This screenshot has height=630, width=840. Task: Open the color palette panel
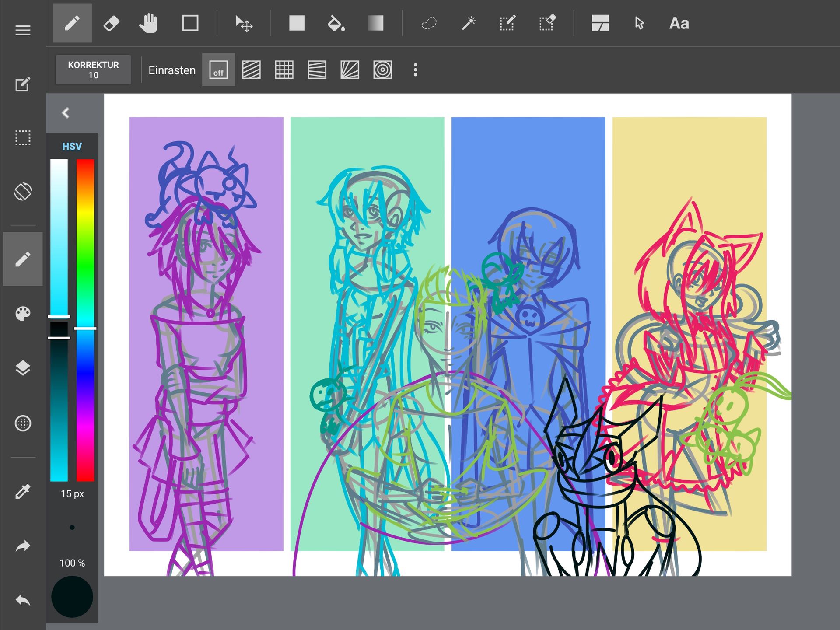click(23, 313)
